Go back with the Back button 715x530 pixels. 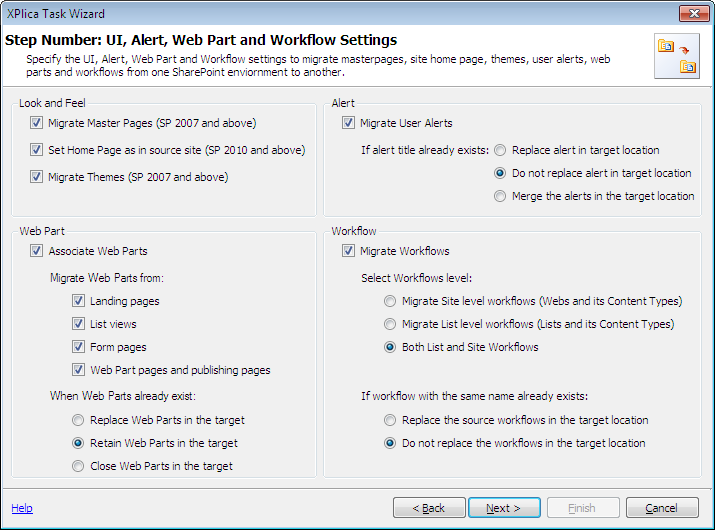[x=429, y=508]
